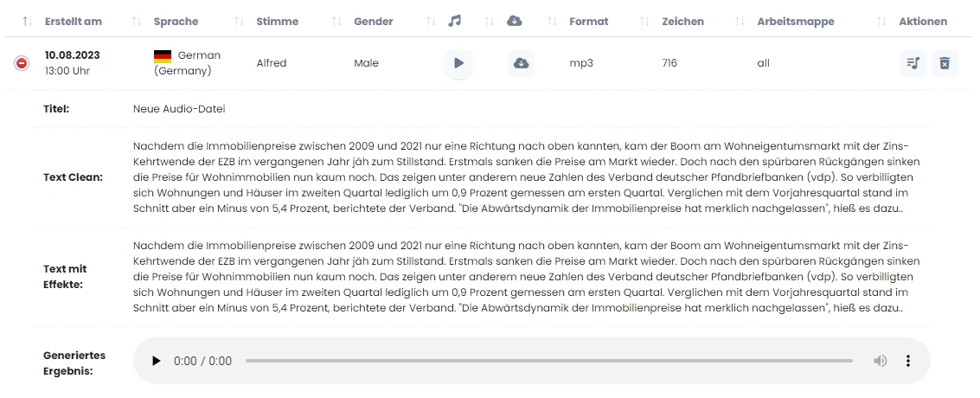This screenshot has width=980, height=398.
Task: Delete the audio entry with trash icon
Action: coord(945,63)
